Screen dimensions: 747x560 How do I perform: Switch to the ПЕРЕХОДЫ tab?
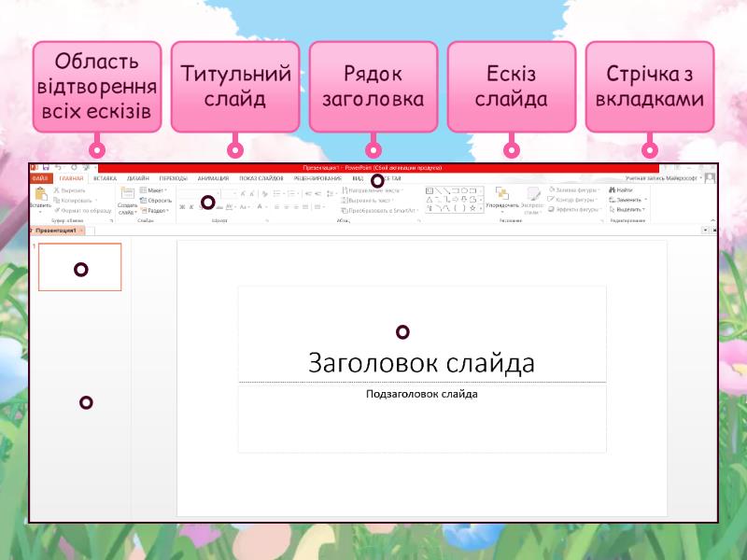click(x=174, y=178)
